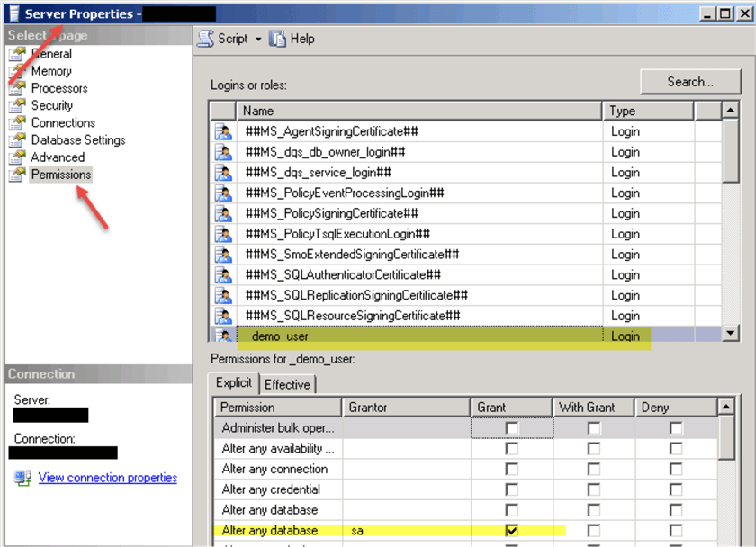The image size is (756, 547).
Task: Sort logins by Name column header
Action: (419, 111)
